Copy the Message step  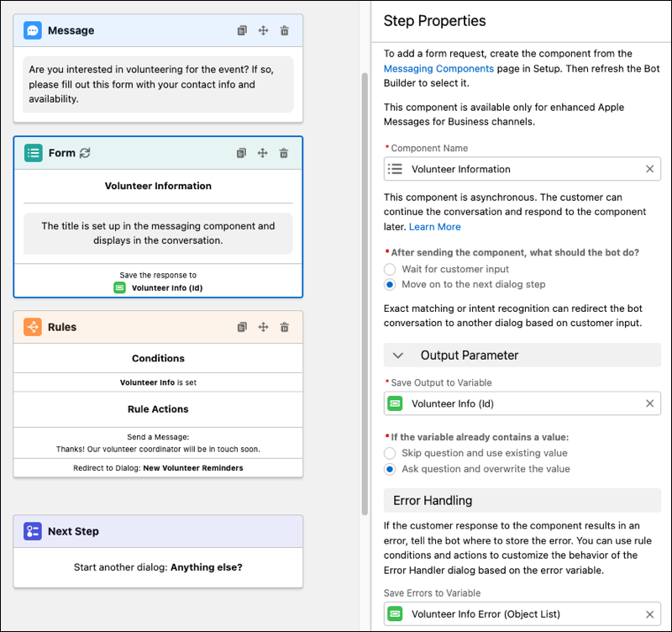pos(242,31)
